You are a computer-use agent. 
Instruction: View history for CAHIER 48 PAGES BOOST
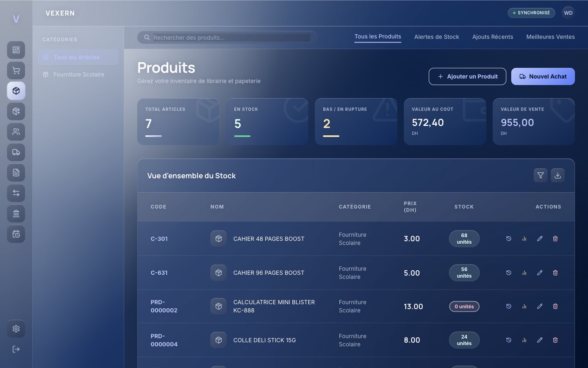pyautogui.click(x=509, y=239)
